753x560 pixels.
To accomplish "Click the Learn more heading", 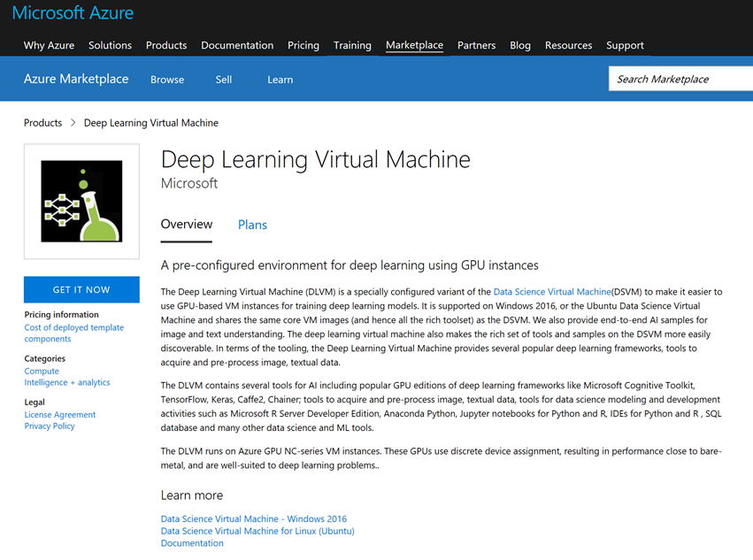I will (192, 495).
